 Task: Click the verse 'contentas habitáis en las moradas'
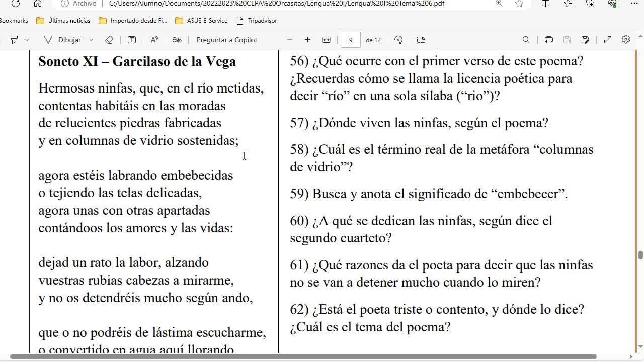132,106
